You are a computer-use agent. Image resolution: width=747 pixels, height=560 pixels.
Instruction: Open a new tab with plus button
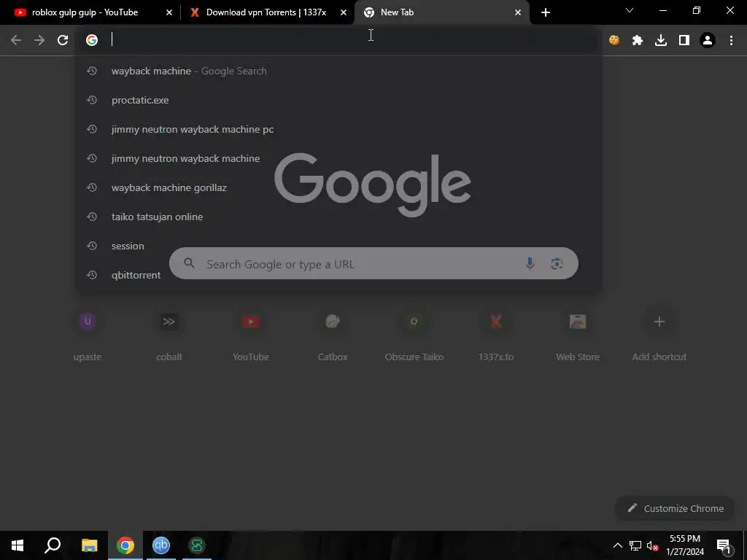click(x=546, y=12)
